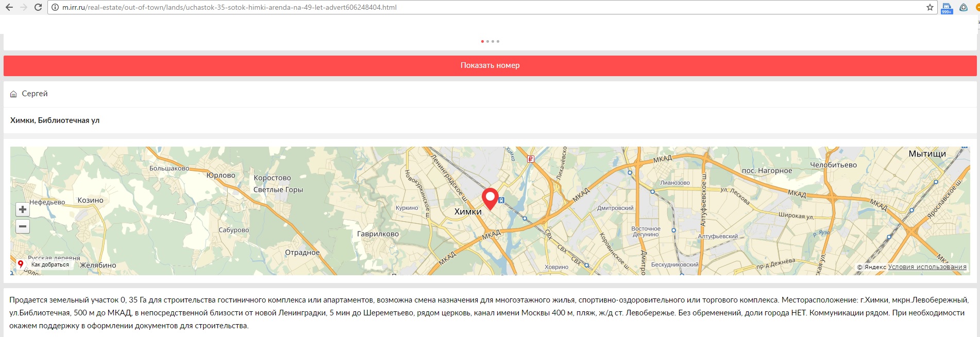This screenshot has height=337, width=980.
Task: Click the blue railway station icon near pin
Action: tap(501, 200)
